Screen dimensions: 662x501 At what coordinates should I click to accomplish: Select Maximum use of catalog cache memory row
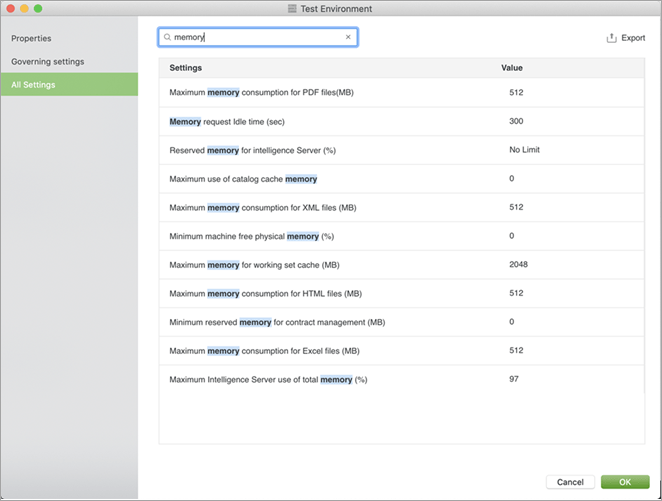[x=243, y=179]
